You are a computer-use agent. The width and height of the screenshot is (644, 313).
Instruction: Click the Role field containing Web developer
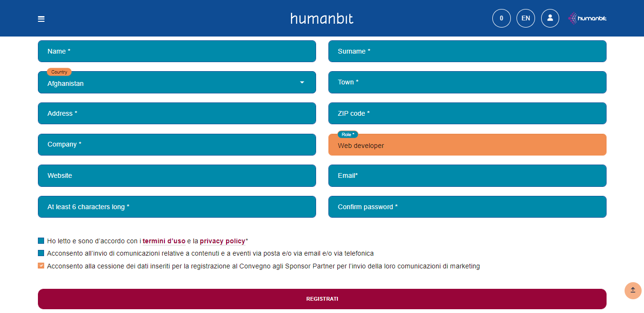pyautogui.click(x=467, y=145)
